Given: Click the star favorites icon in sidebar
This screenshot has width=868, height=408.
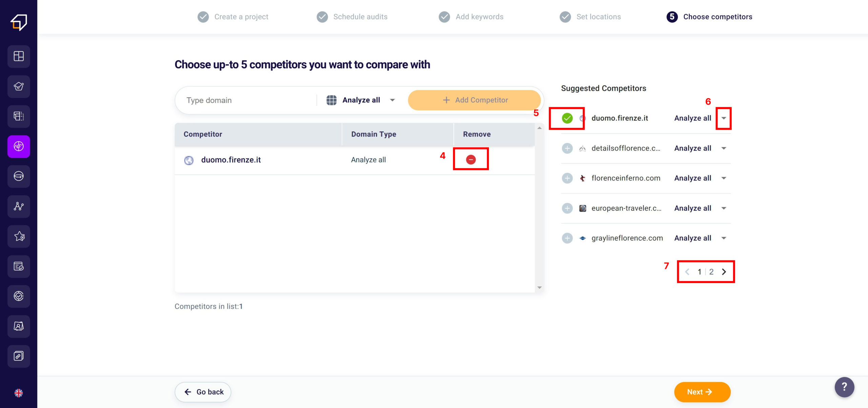Looking at the screenshot, I should coord(19,236).
